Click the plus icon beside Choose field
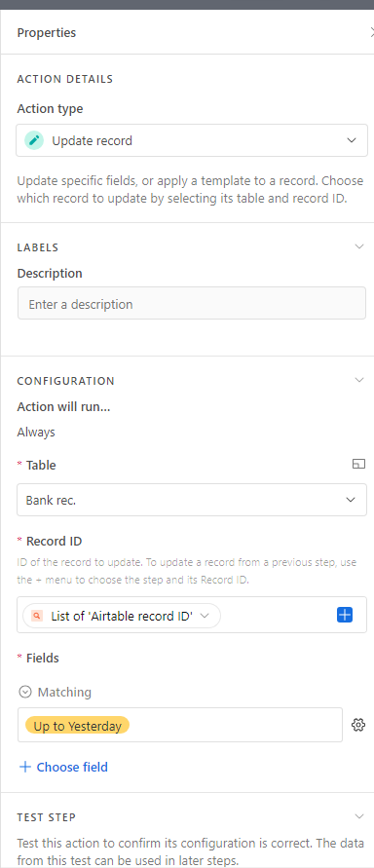This screenshot has width=374, height=868. point(25,767)
